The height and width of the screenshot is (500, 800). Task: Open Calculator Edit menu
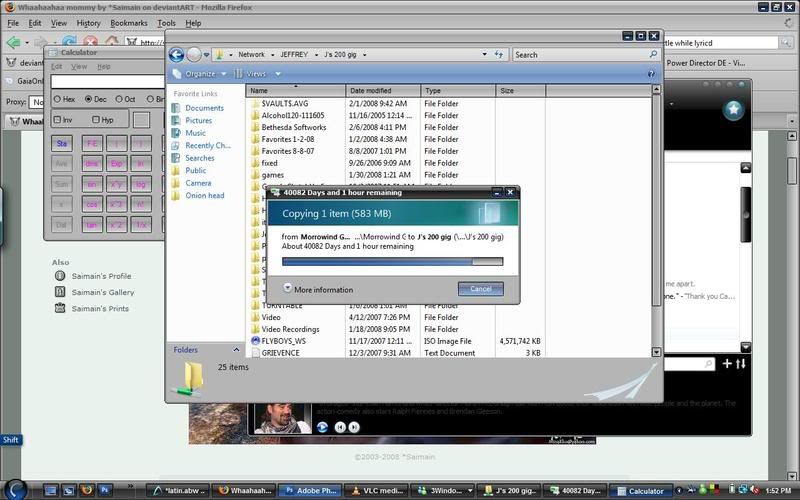(x=56, y=67)
